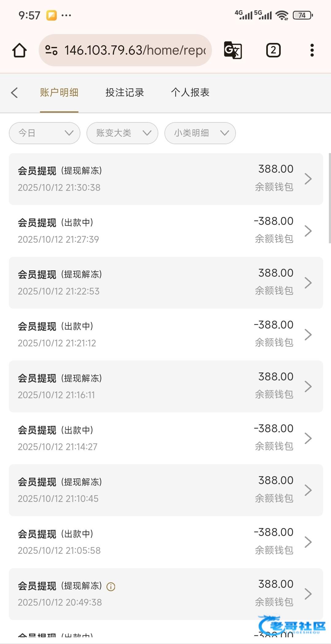Tap the site info icon in address bar
The width and height of the screenshot is (331, 644).
point(51,50)
